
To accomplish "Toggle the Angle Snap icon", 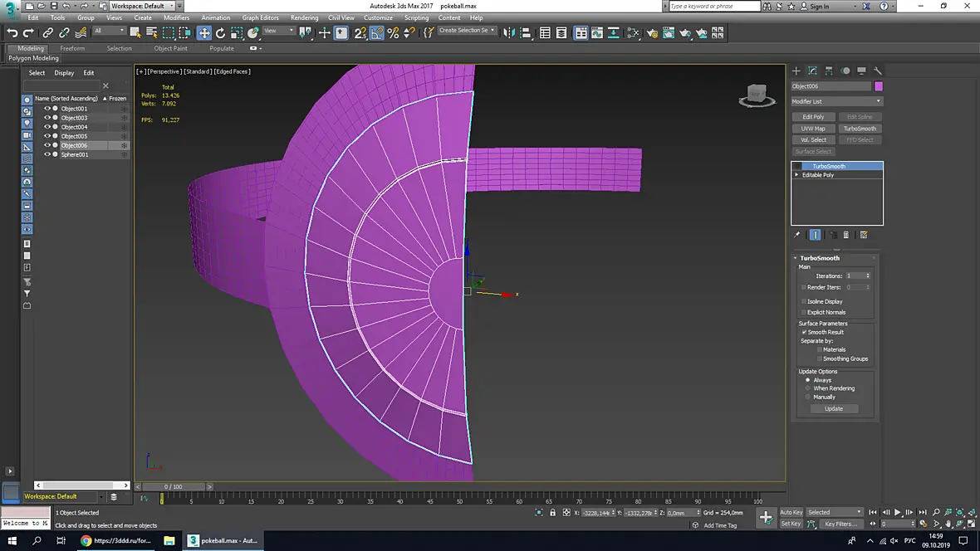I will [x=377, y=33].
